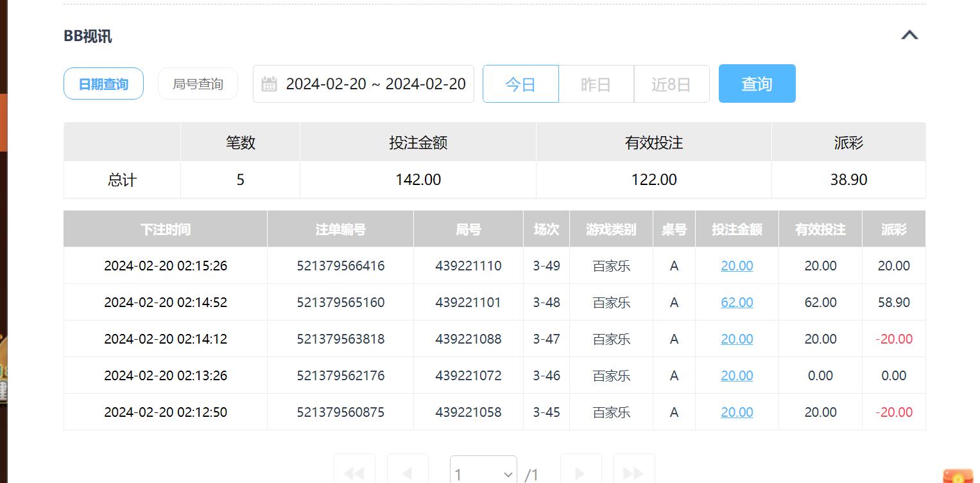Click total valid bet 122.00

654,179
